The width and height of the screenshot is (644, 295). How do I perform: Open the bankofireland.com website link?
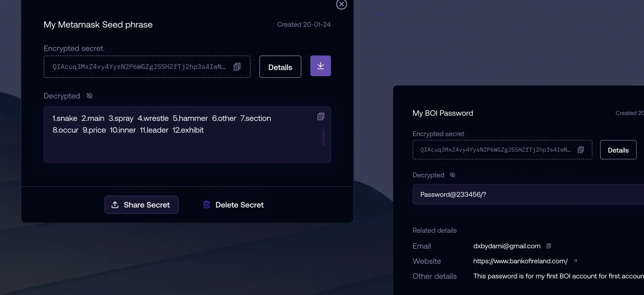[x=520, y=261]
